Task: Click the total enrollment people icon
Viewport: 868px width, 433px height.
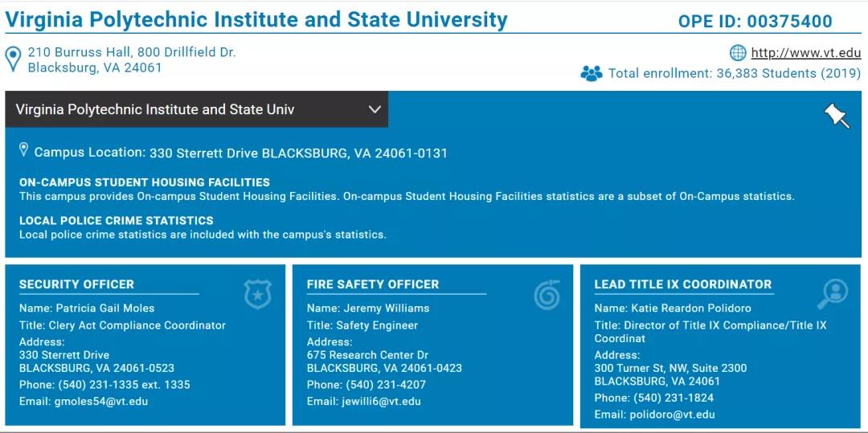Action: (592, 74)
